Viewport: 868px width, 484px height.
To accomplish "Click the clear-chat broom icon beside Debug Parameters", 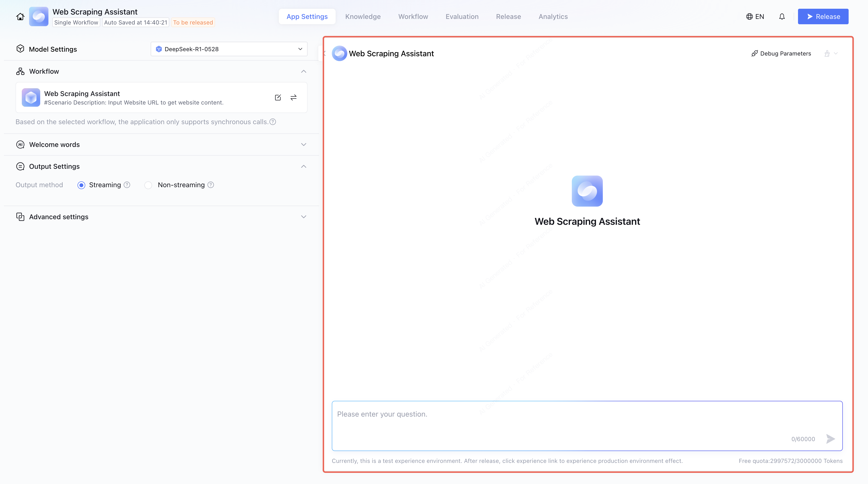I will pyautogui.click(x=827, y=54).
